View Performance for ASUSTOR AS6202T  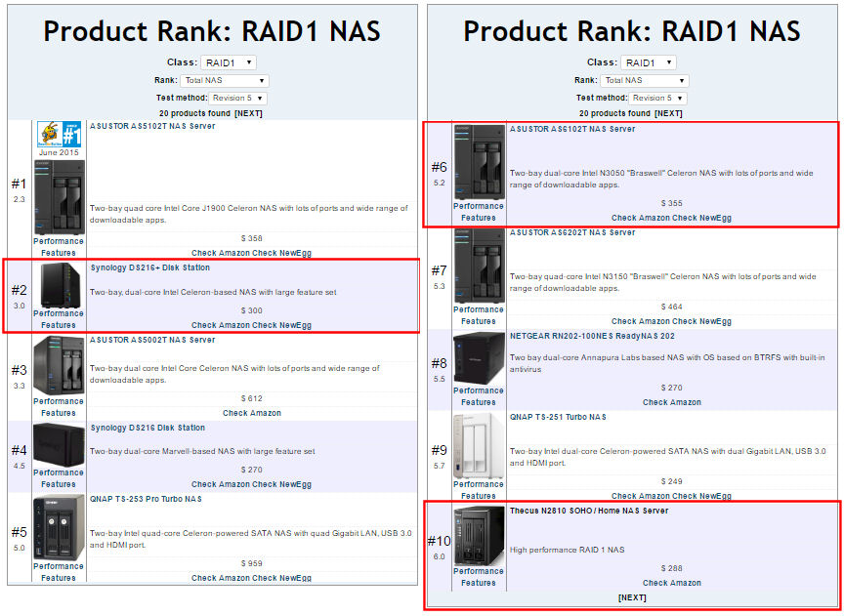(479, 309)
